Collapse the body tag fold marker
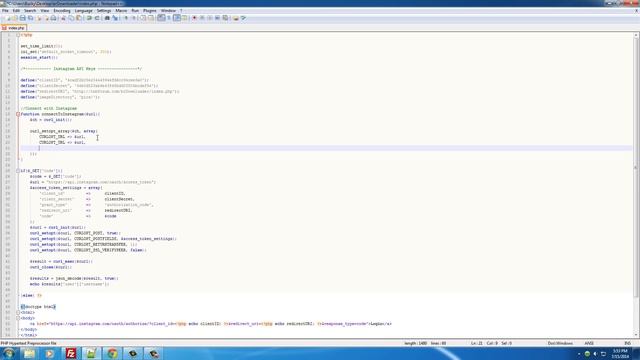Screen dimensions: 640x360 (x=18, y=318)
